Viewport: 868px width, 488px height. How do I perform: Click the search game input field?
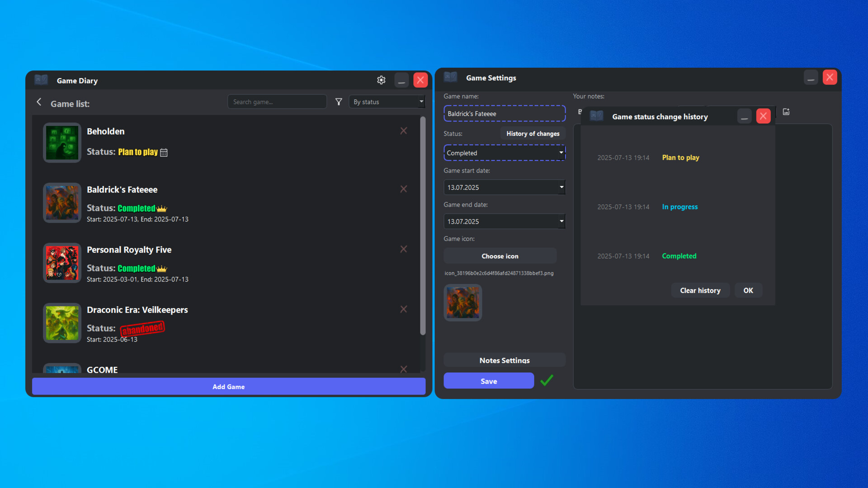(277, 102)
